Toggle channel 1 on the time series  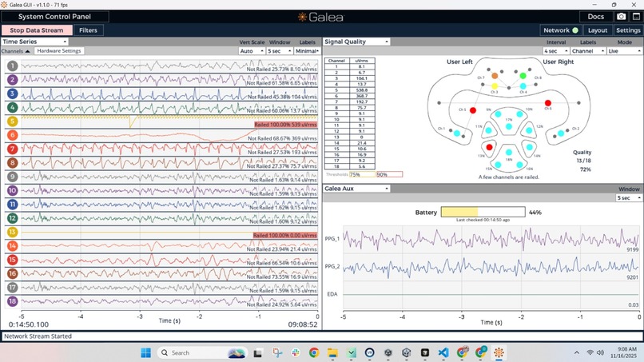pyautogui.click(x=12, y=66)
